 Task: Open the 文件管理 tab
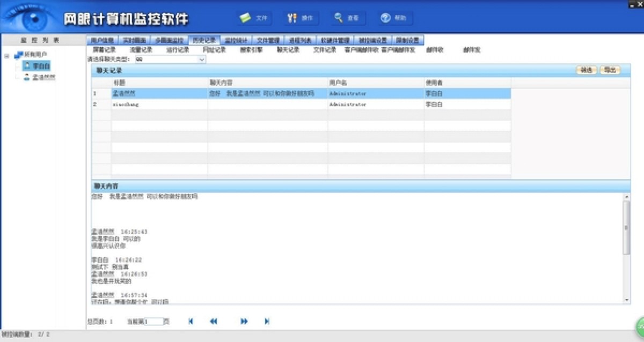click(267, 40)
